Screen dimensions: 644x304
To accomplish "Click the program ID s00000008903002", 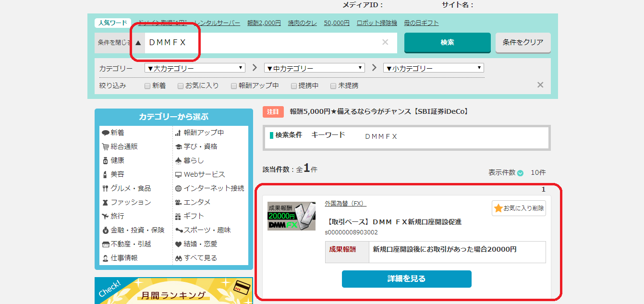I will (x=352, y=232).
